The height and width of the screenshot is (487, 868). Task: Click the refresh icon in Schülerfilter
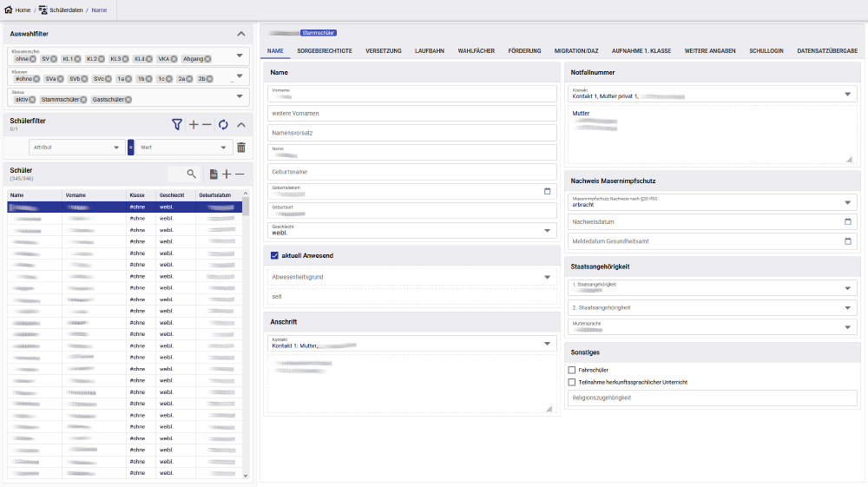[223, 125]
